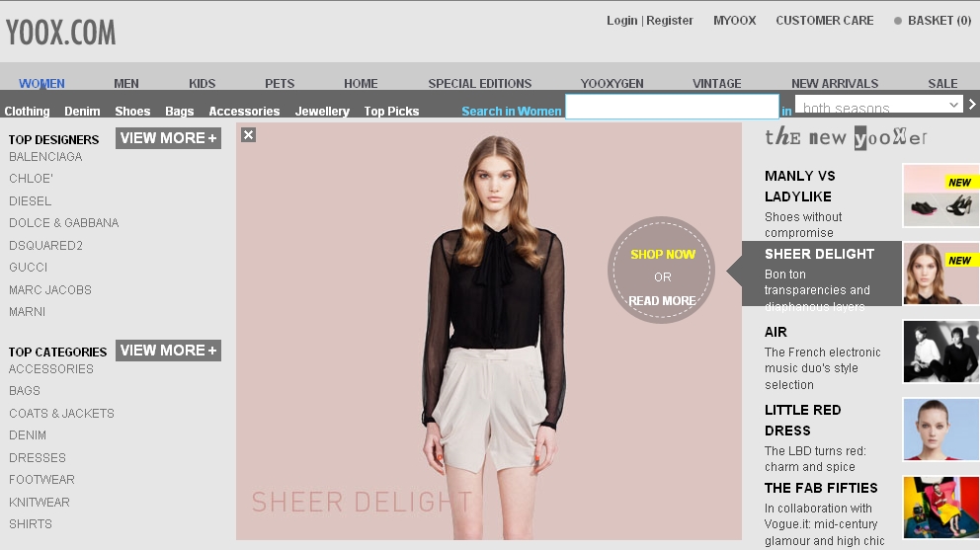The width and height of the screenshot is (980, 550).
Task: Select the KIDS tab
Action: pyautogui.click(x=202, y=84)
